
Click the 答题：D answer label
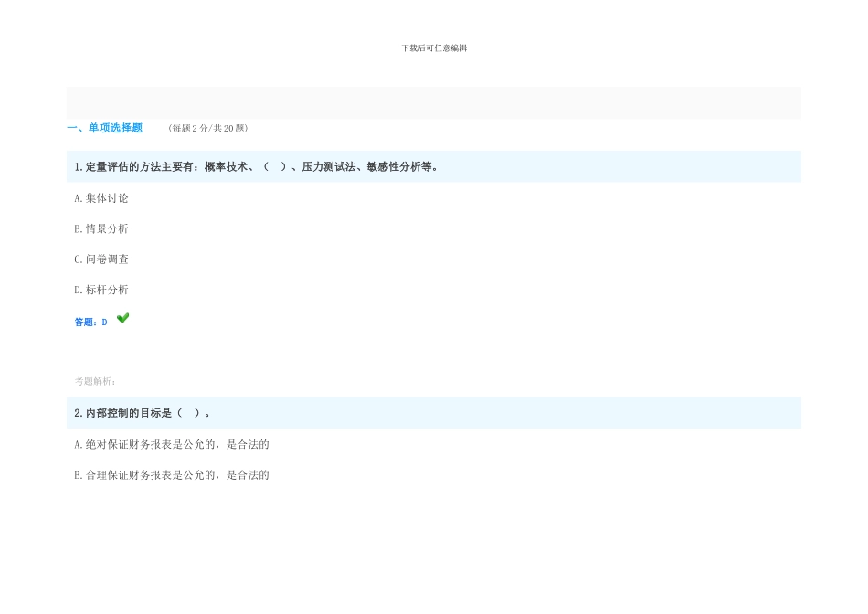[90, 323]
